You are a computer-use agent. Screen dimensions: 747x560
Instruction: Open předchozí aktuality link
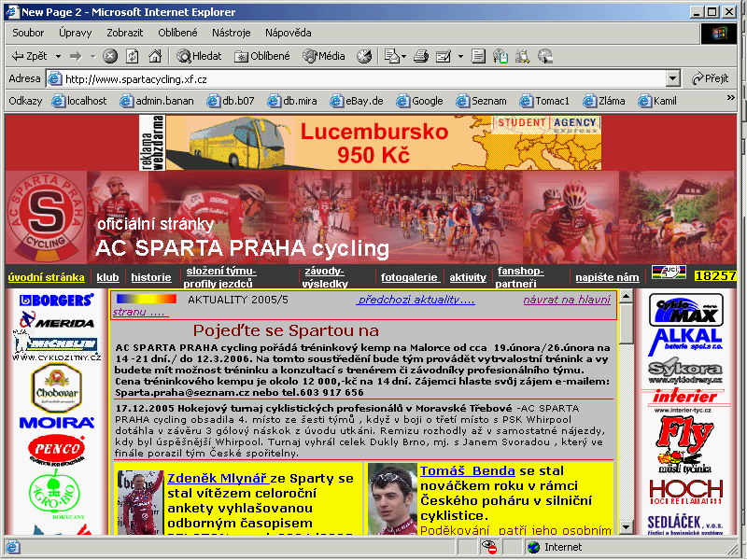[416, 300]
